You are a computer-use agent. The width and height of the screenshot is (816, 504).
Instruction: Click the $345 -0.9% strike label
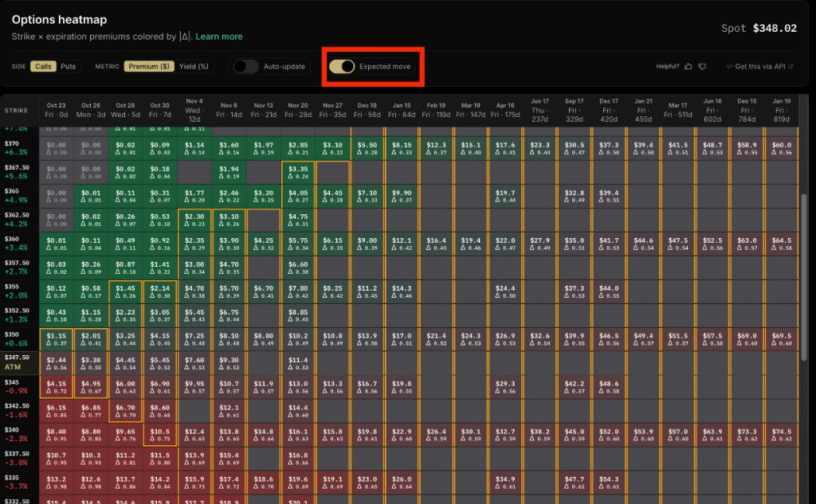click(19, 386)
